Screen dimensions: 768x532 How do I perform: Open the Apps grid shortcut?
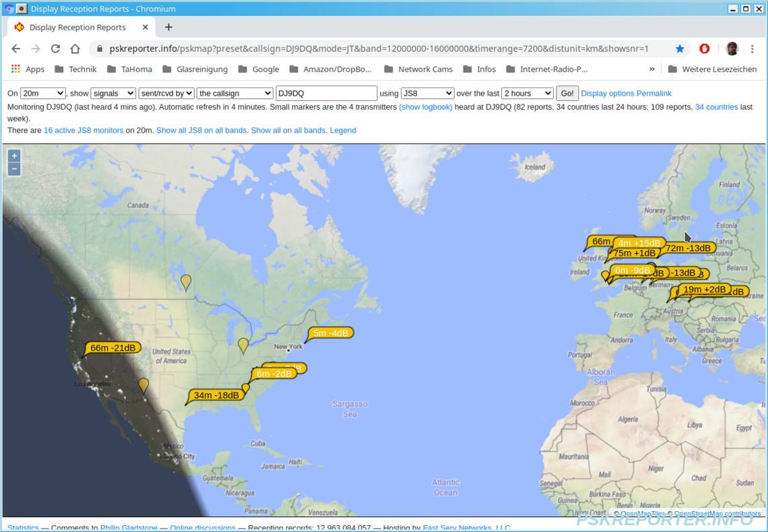click(28, 69)
